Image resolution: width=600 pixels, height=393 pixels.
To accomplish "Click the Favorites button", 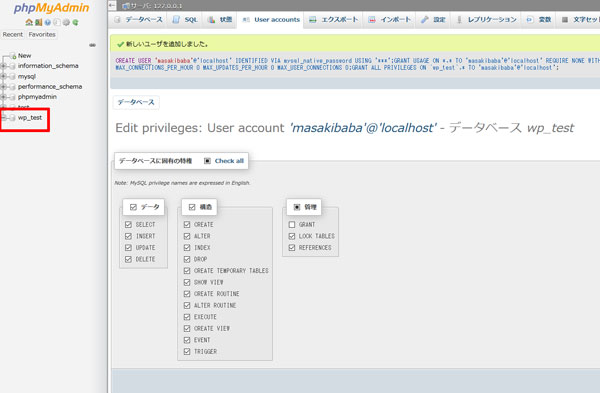I will pyautogui.click(x=42, y=34).
